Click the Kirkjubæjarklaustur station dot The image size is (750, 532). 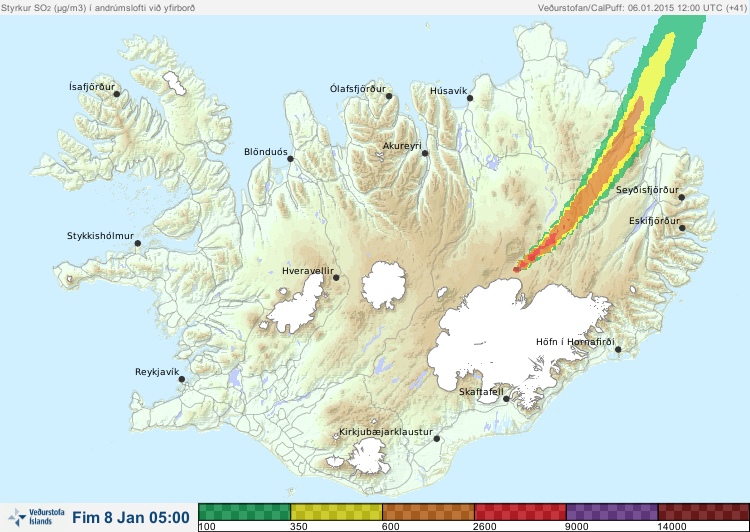(x=436, y=438)
